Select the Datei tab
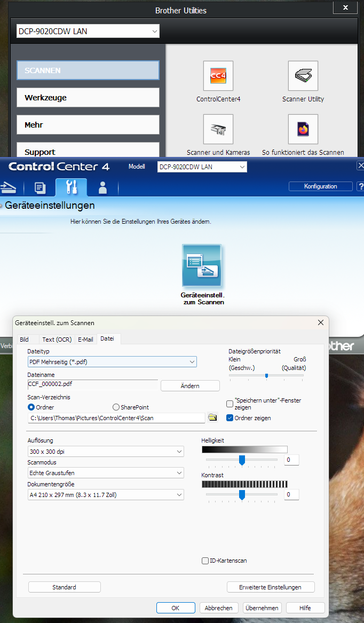 [x=107, y=338]
